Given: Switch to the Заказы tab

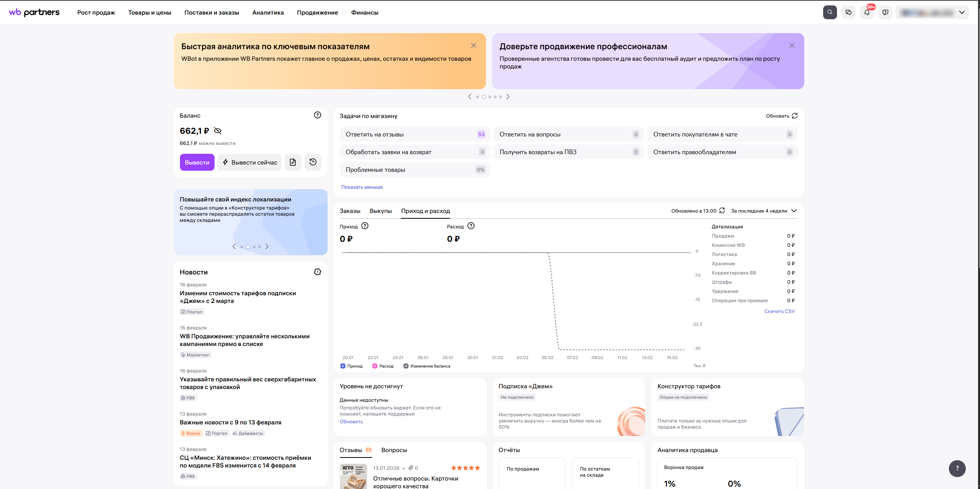Looking at the screenshot, I should pyautogui.click(x=349, y=211).
